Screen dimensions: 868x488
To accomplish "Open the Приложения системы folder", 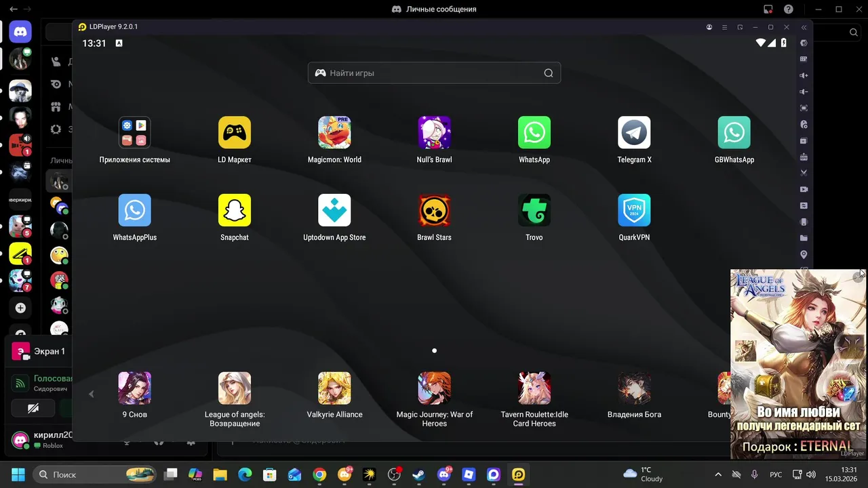I will (134, 132).
